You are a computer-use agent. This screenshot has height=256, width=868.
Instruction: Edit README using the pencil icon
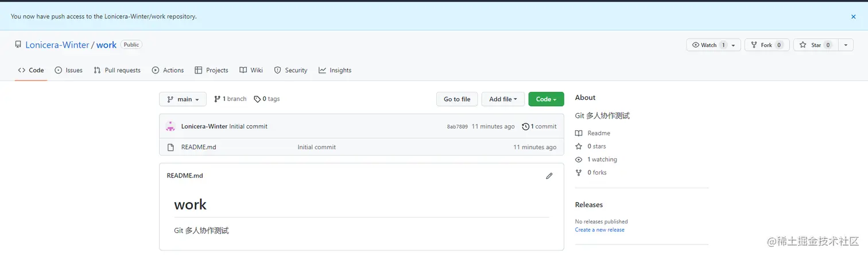[x=549, y=176]
